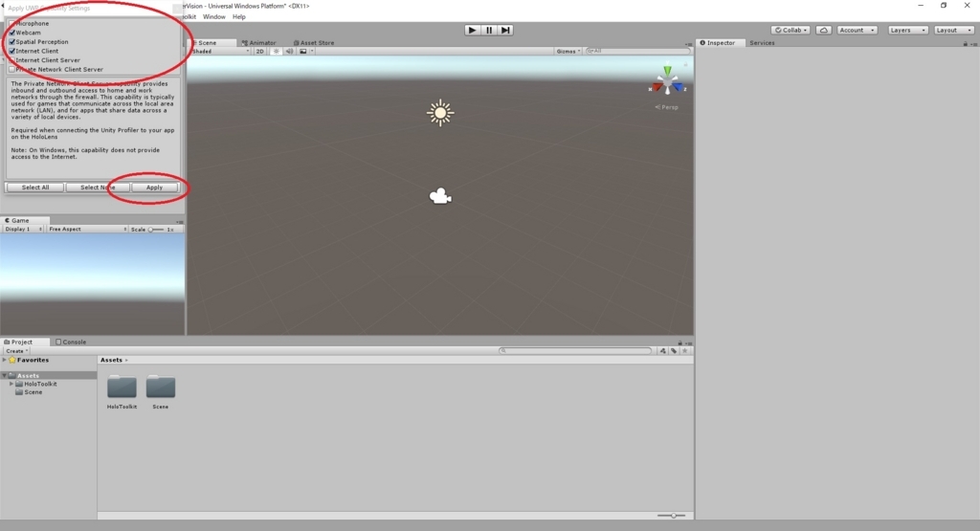
Task: Switch to the Asset Store tab
Action: (314, 43)
